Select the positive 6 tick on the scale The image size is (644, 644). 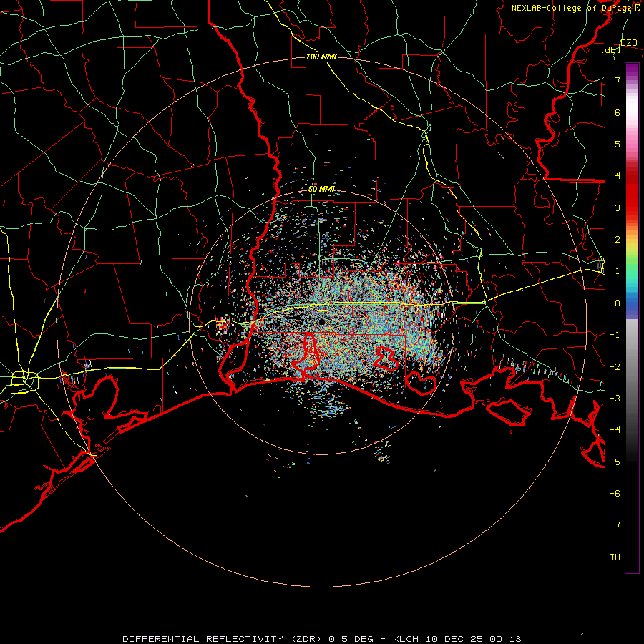(x=618, y=112)
